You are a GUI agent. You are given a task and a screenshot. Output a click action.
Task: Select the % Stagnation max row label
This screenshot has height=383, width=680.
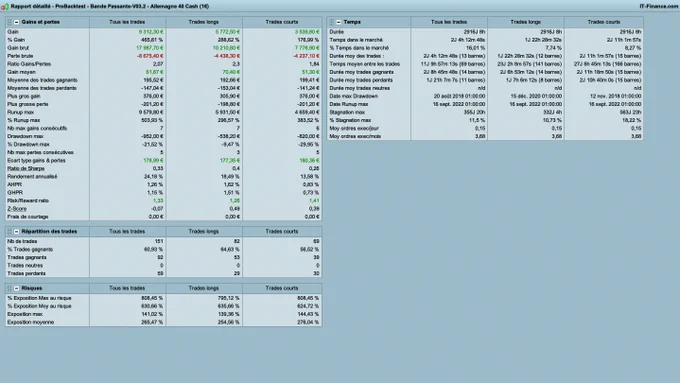pos(350,121)
